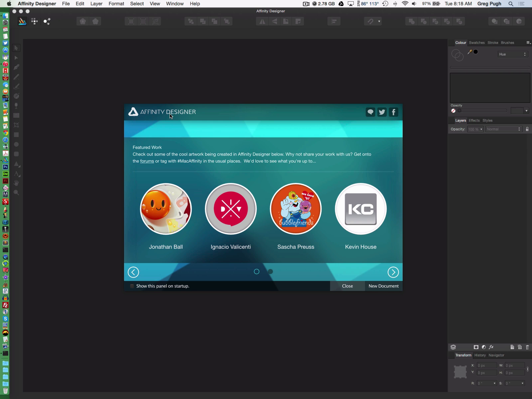532x399 pixels.
Task: Toggle the aspect ratio link in Transform
Action: pyautogui.click(x=528, y=369)
